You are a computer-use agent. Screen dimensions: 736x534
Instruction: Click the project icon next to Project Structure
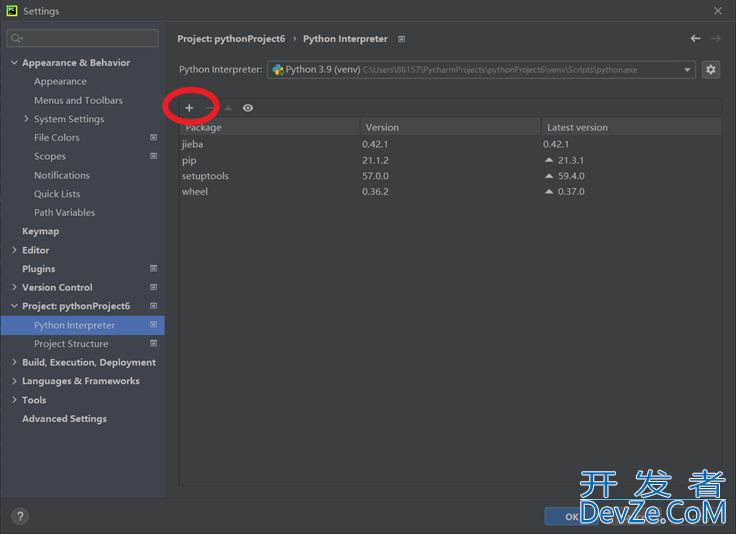pyautogui.click(x=153, y=343)
